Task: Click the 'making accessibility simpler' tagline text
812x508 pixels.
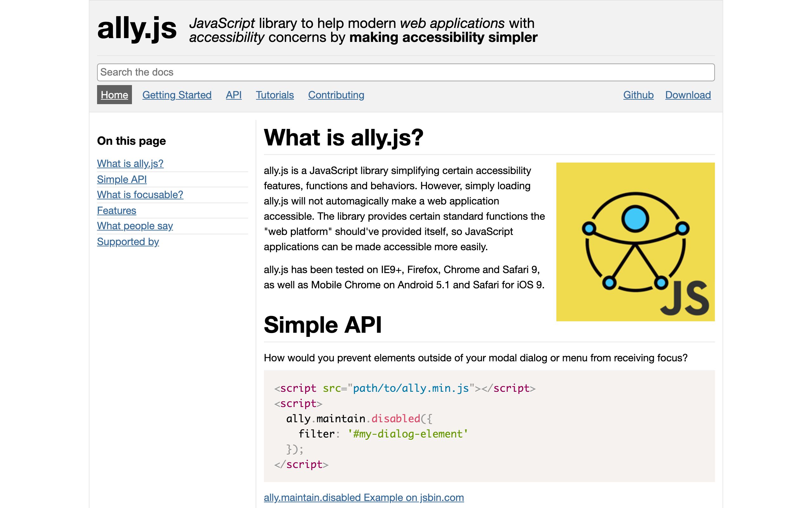Action: pyautogui.click(x=443, y=37)
